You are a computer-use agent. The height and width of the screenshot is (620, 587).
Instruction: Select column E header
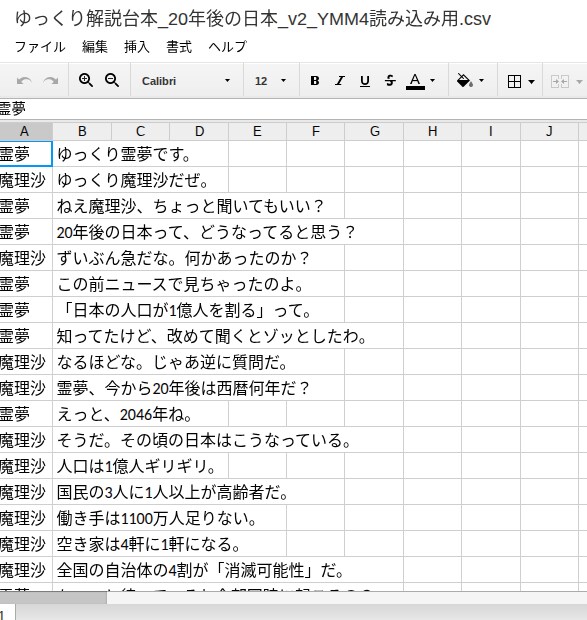tap(257, 131)
